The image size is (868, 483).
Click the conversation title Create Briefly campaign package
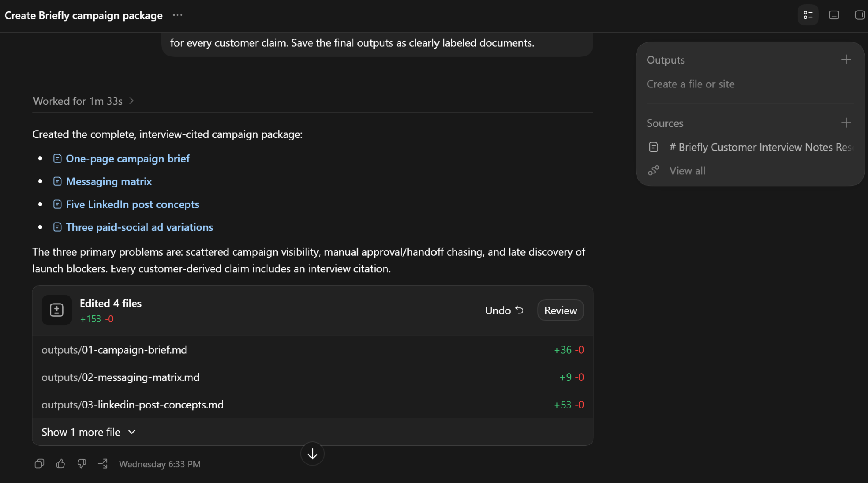(x=83, y=15)
